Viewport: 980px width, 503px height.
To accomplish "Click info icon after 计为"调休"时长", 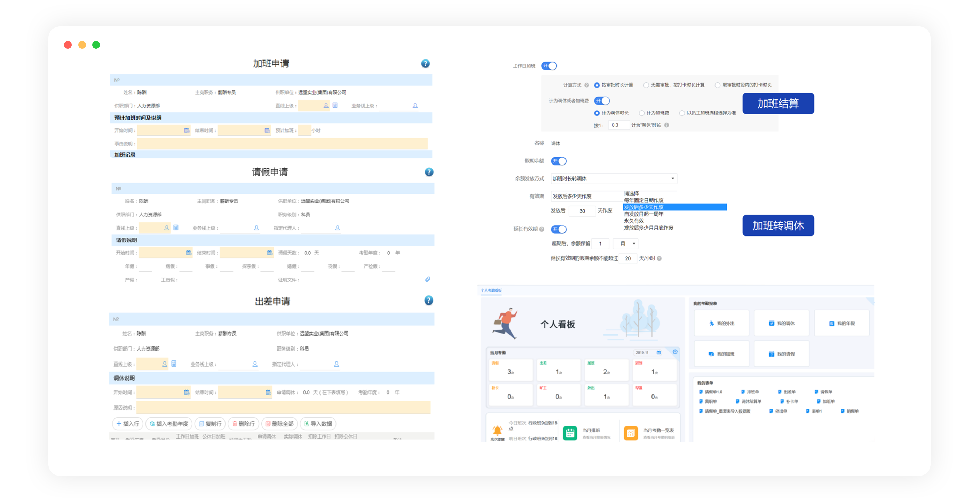I will click(666, 125).
